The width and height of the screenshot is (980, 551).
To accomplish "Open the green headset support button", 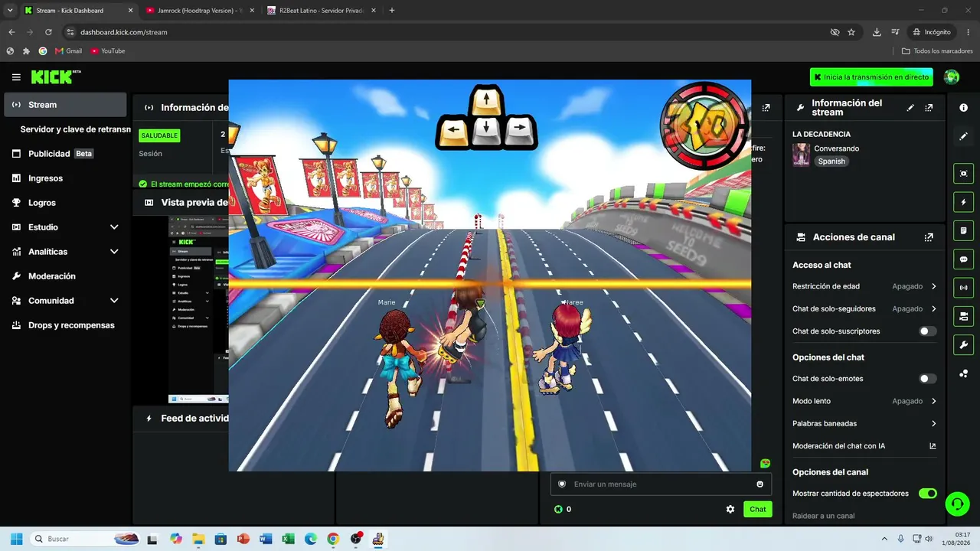I will [957, 504].
